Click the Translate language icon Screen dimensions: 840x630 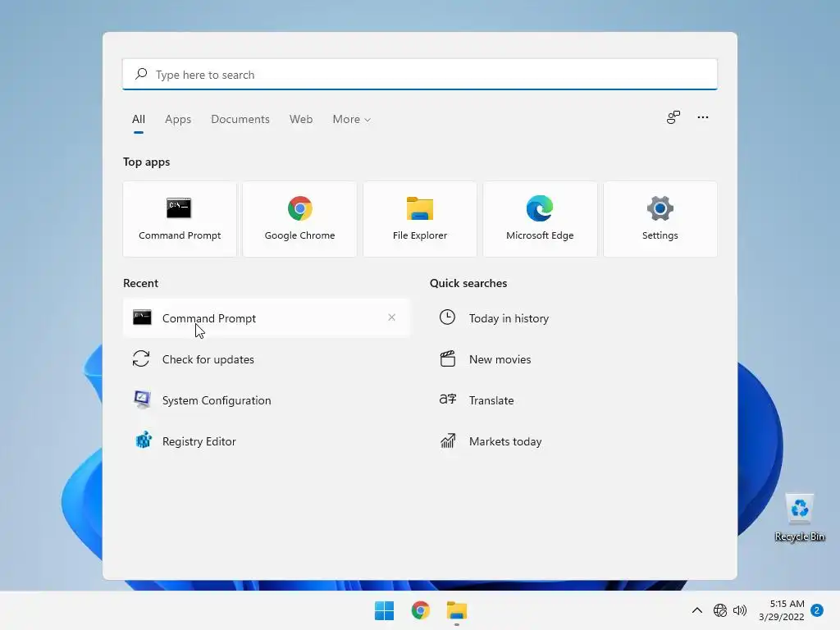click(x=448, y=399)
